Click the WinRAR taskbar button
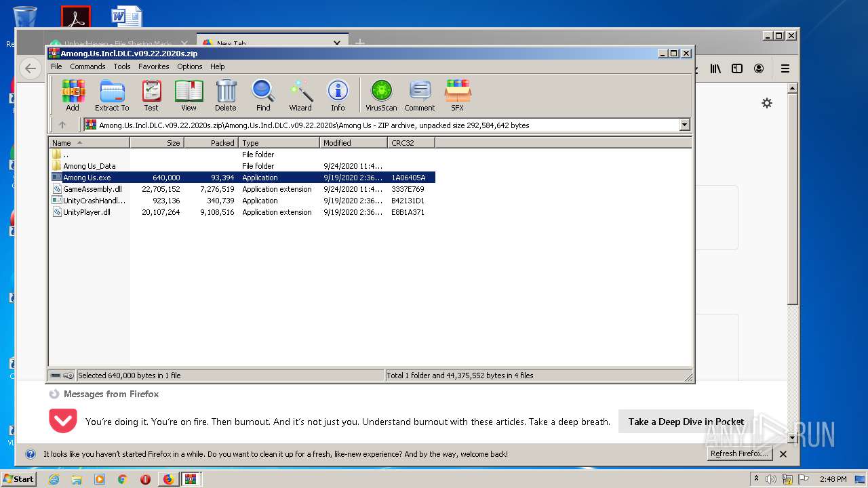Screen dimensions: 868x488 [191, 479]
